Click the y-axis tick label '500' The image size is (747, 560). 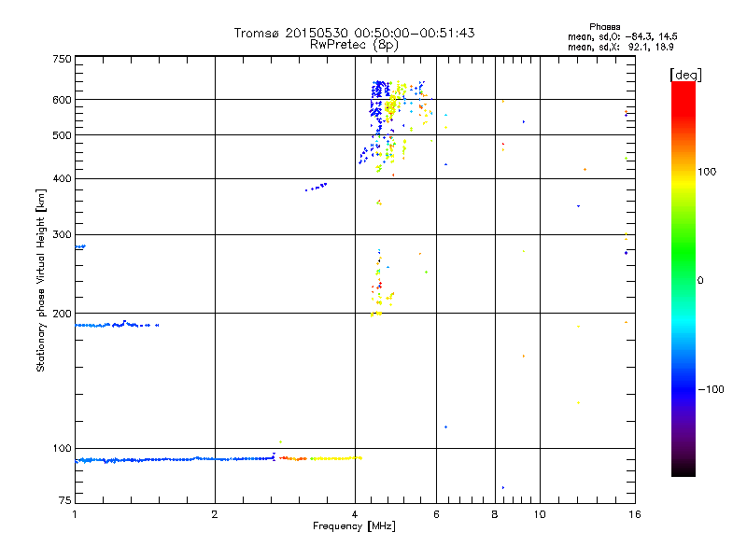62,135
